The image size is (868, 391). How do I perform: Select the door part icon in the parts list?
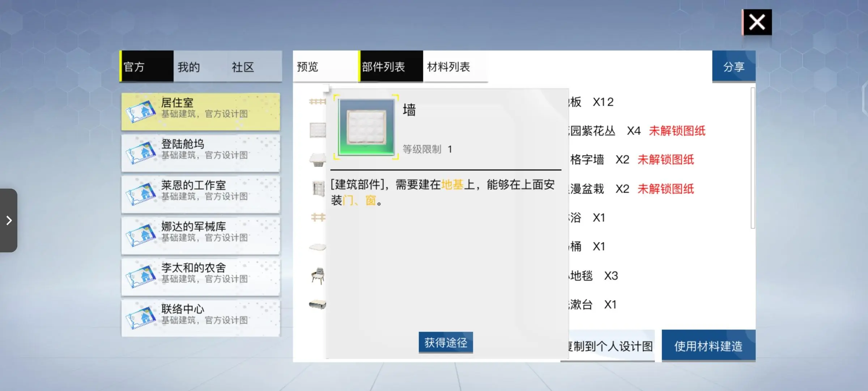(318, 188)
